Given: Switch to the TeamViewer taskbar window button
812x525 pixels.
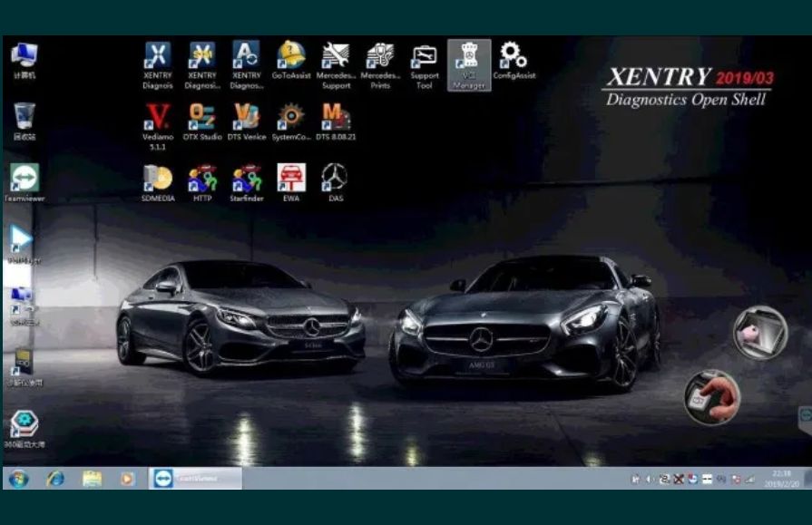Looking at the screenshot, I should coord(195,479).
